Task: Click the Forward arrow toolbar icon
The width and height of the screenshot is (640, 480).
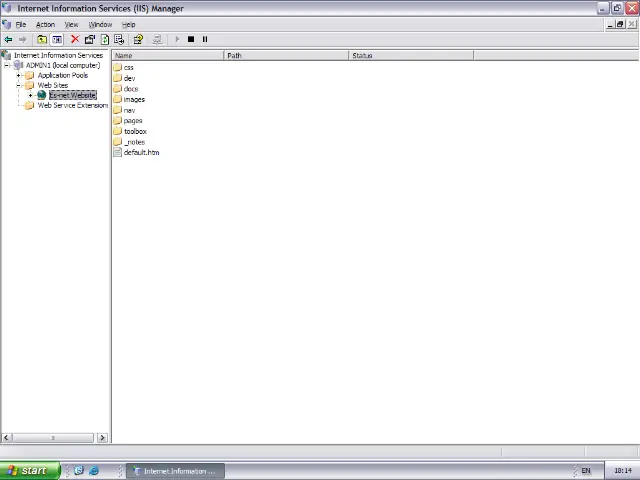Action: coord(22,40)
